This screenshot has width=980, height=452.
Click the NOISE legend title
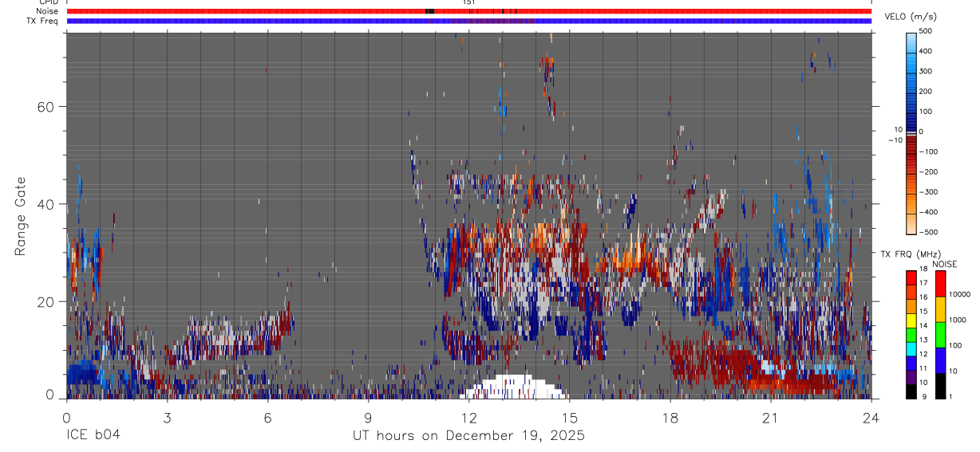[x=944, y=264]
